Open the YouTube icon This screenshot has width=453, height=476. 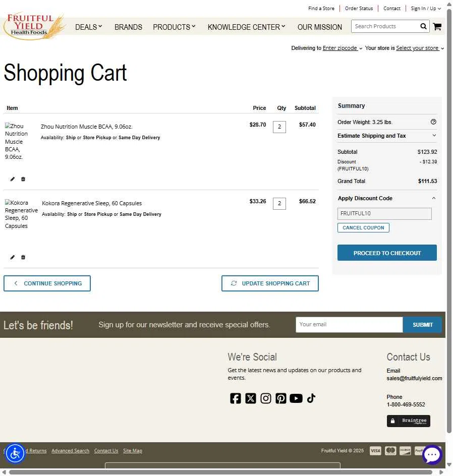pyautogui.click(x=296, y=398)
